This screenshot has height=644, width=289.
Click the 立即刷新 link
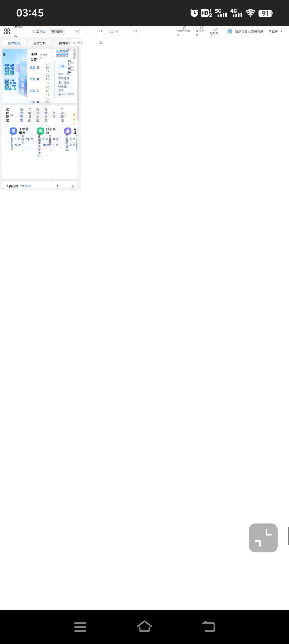coord(25,186)
